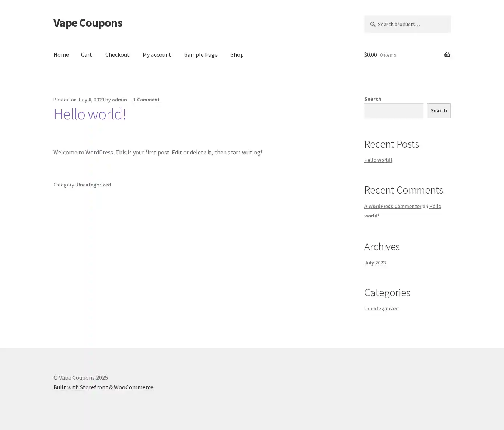Viewport: 504px width, 430px height.
Task: Focus the Search products field
Action: [411, 24]
